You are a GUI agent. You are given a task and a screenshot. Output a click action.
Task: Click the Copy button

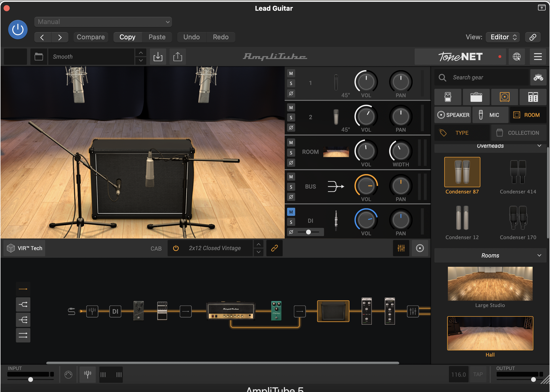(127, 37)
